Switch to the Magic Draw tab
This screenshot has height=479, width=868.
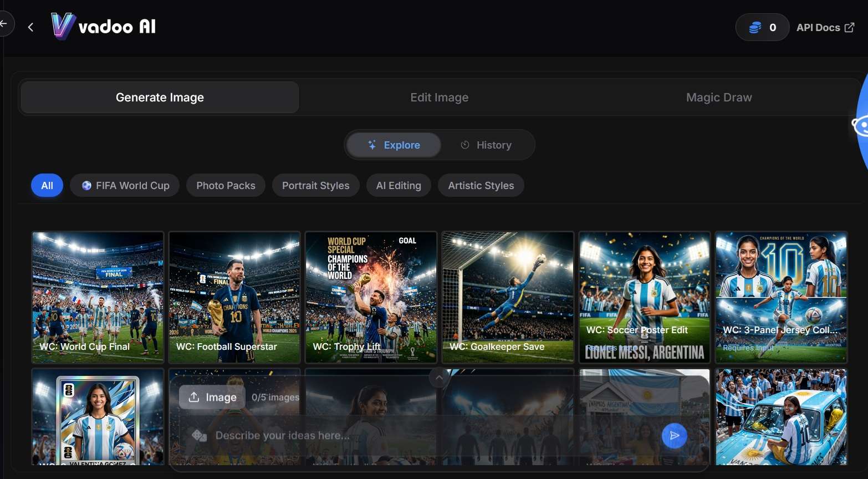pos(719,98)
